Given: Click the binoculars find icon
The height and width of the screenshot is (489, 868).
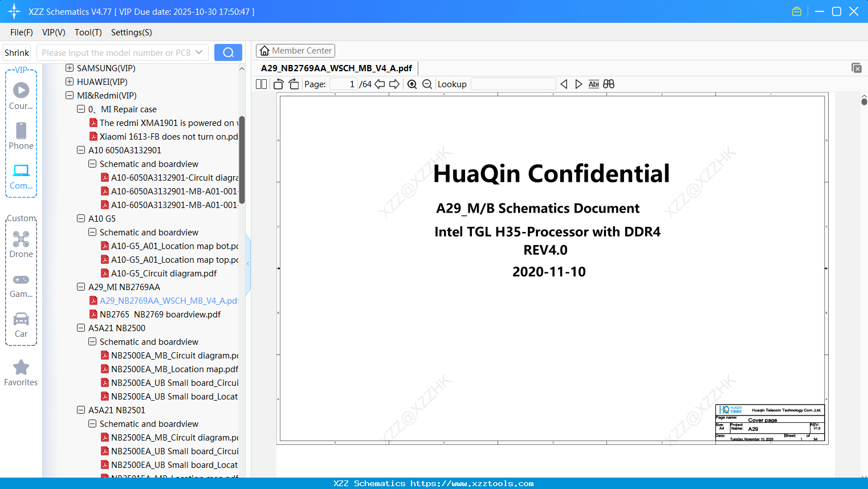Looking at the screenshot, I should pyautogui.click(x=609, y=84).
